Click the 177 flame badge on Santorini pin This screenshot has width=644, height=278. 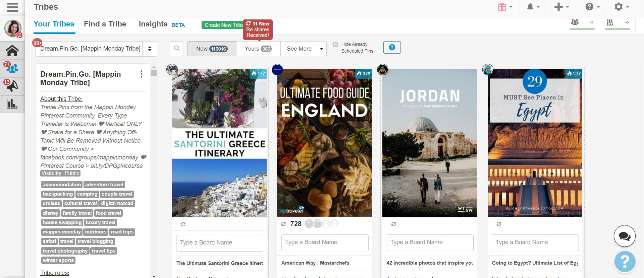click(x=258, y=74)
